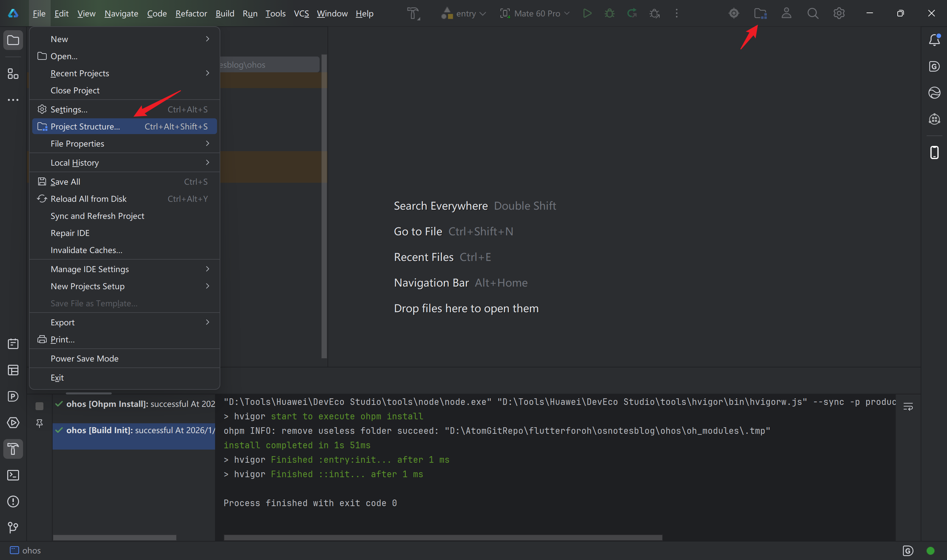947x560 pixels.
Task: Open the Edit menu
Action: (x=61, y=13)
